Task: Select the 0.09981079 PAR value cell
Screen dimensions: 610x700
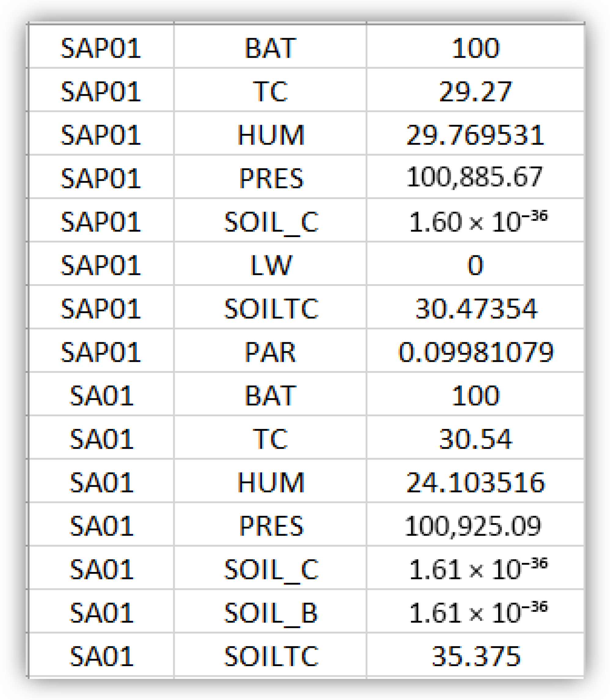Action: click(475, 352)
